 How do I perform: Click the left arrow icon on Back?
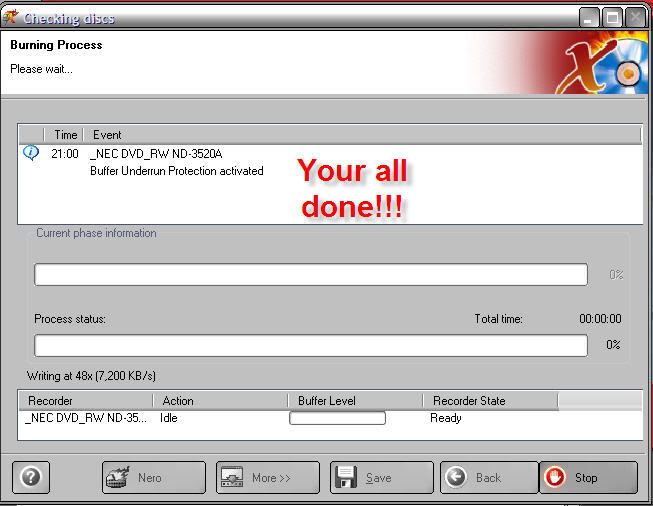(456, 477)
